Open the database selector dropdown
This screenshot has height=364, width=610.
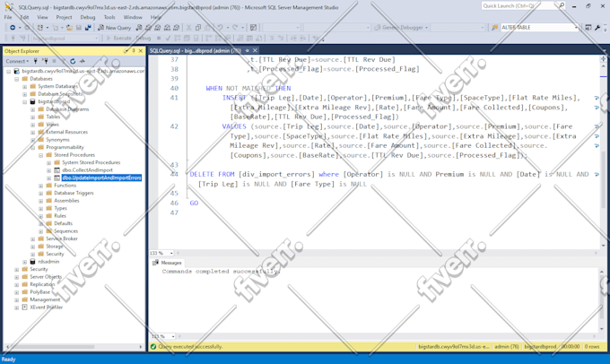pyautogui.click(x=97, y=39)
